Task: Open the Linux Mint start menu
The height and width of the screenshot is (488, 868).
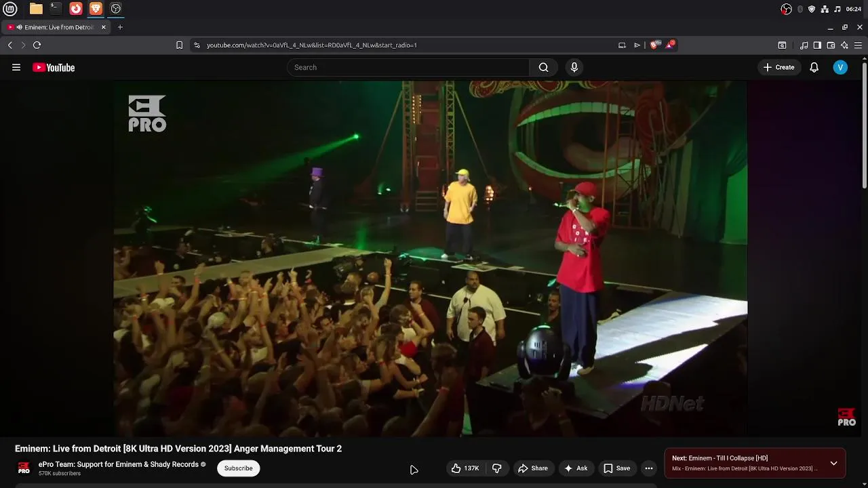Action: 10,9
